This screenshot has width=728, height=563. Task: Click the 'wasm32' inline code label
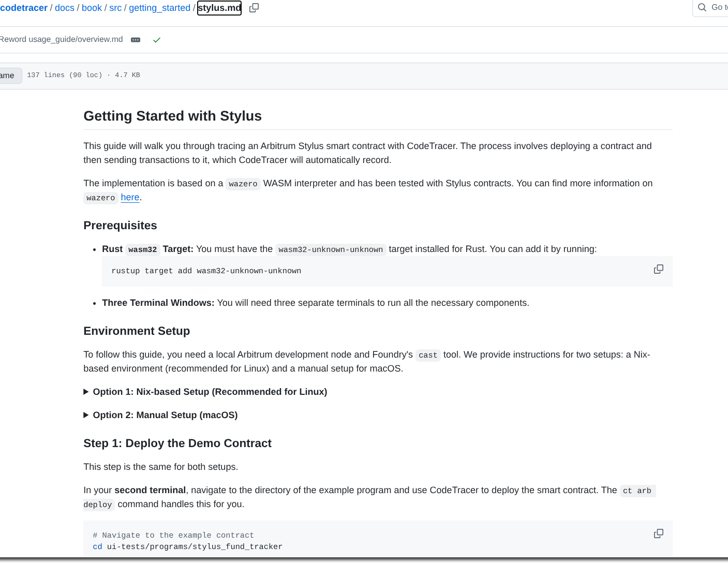[x=142, y=249]
